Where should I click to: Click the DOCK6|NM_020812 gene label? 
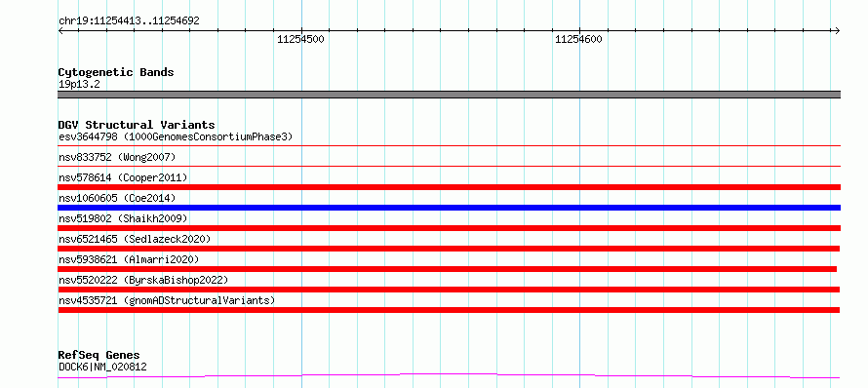pos(102,367)
